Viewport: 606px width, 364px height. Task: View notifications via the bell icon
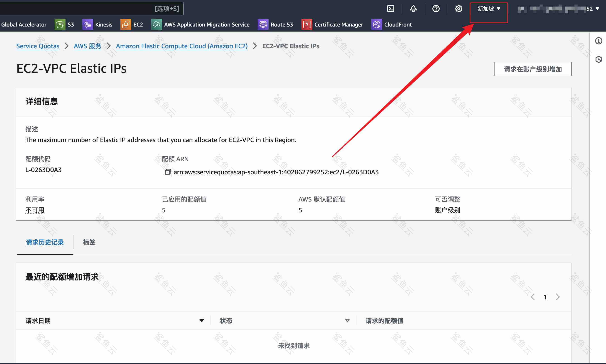[x=413, y=8]
